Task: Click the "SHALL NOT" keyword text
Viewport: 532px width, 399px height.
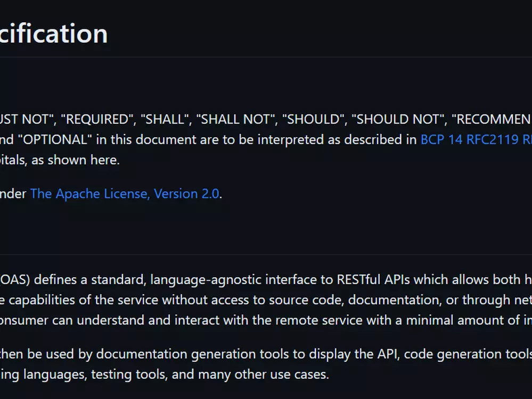Action: (x=237, y=119)
